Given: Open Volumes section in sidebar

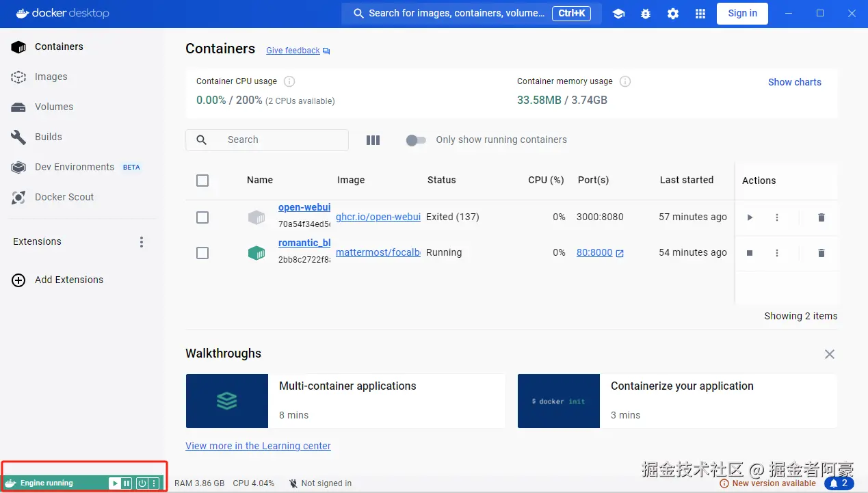Looking at the screenshot, I should [x=54, y=107].
